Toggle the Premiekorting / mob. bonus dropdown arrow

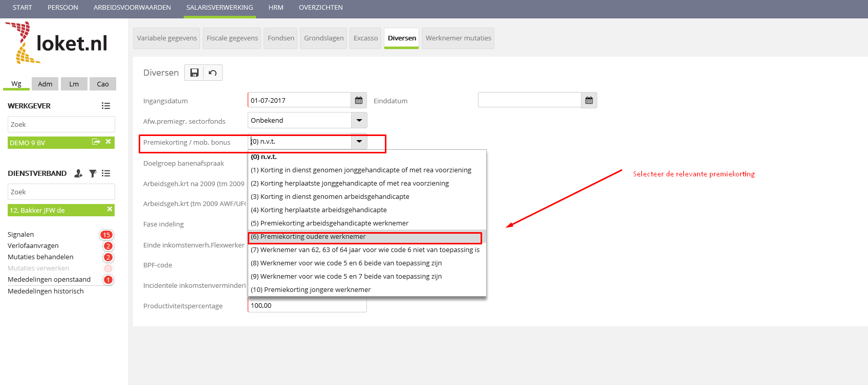(359, 142)
